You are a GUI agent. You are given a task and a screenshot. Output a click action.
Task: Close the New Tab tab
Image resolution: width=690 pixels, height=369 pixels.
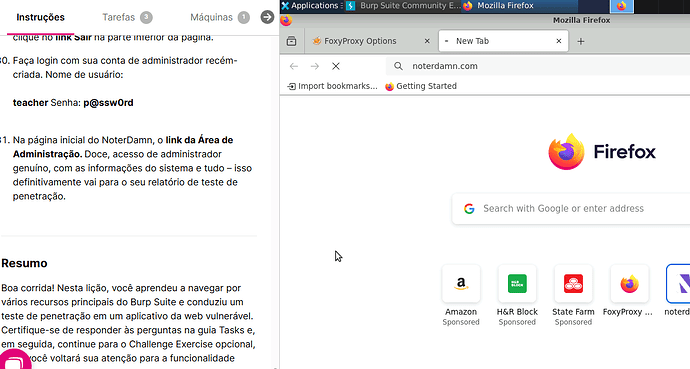559,41
